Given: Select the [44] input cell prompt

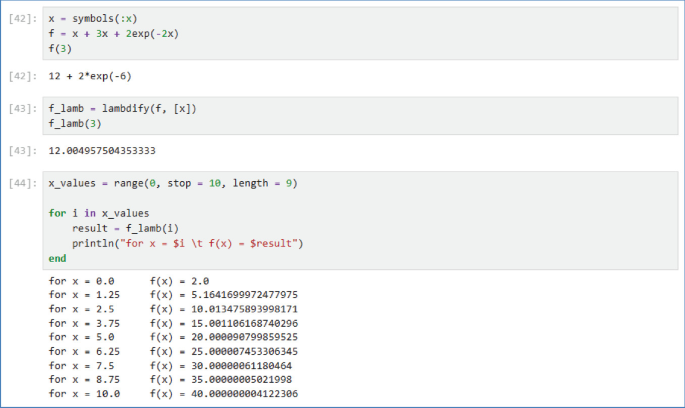Looking at the screenshot, I should point(22,183).
